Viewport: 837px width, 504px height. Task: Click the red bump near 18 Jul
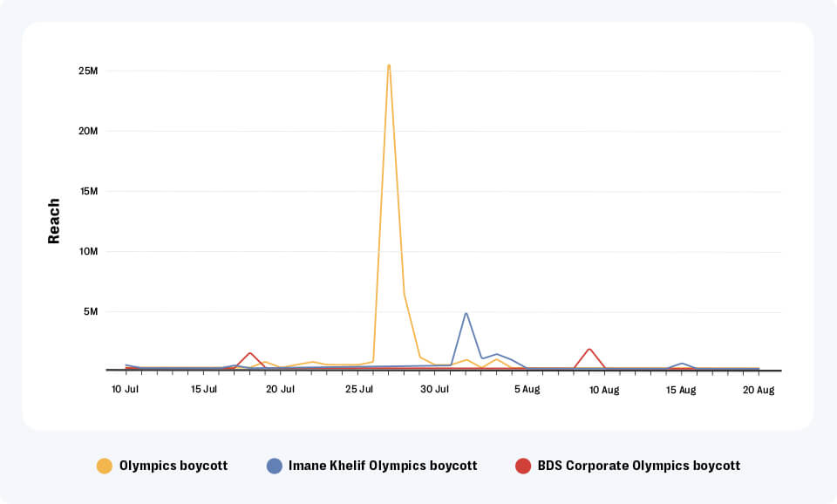pos(248,354)
